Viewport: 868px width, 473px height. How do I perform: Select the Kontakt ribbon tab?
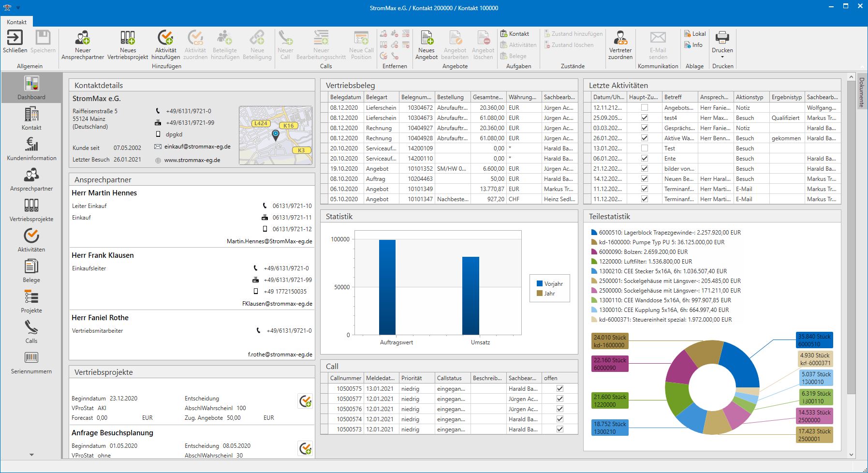pos(16,22)
